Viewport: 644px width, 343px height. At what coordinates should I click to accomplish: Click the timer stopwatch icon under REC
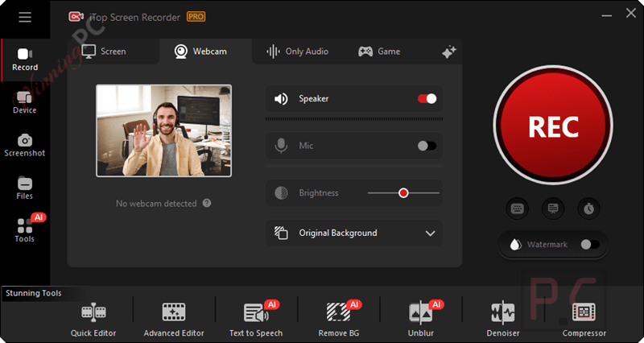click(x=589, y=209)
